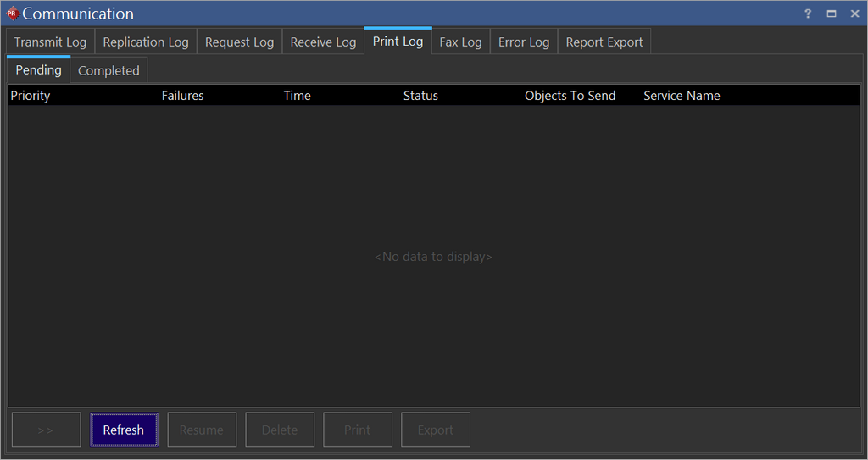868x460 pixels.
Task: Click the PR application icon in title bar
Action: coord(12,14)
